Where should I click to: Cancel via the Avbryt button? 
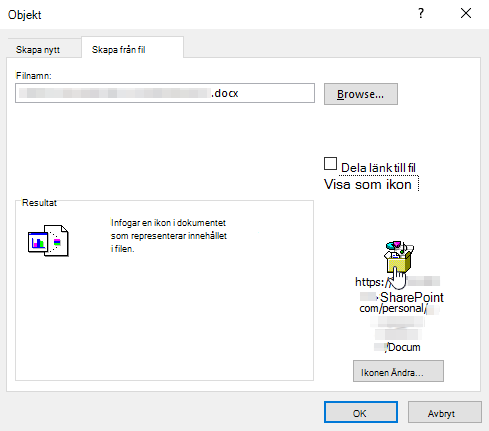pyautogui.click(x=445, y=412)
